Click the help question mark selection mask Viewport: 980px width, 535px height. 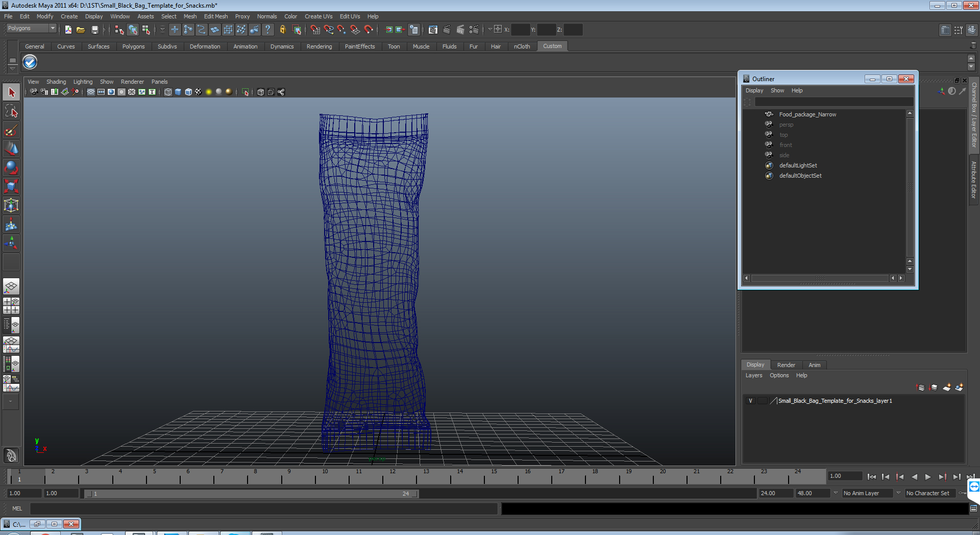267,30
